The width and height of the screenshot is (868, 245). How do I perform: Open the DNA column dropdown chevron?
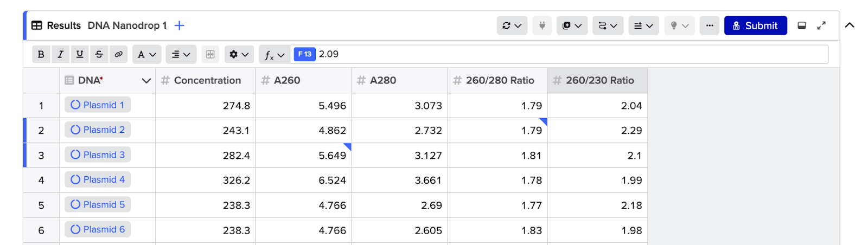(146, 81)
